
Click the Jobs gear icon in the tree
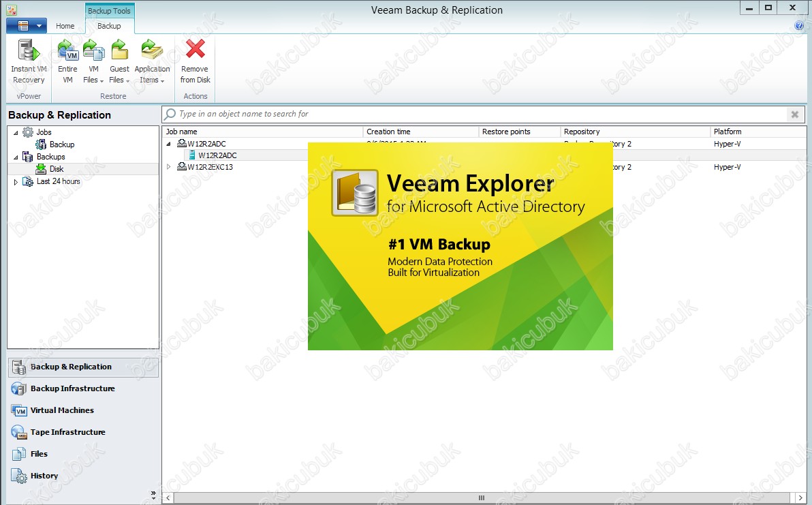(28, 132)
